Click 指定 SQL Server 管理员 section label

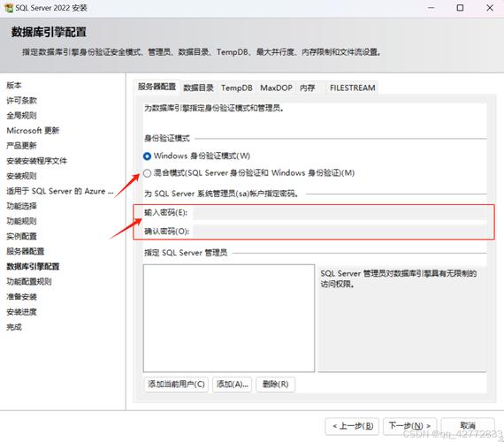point(186,253)
